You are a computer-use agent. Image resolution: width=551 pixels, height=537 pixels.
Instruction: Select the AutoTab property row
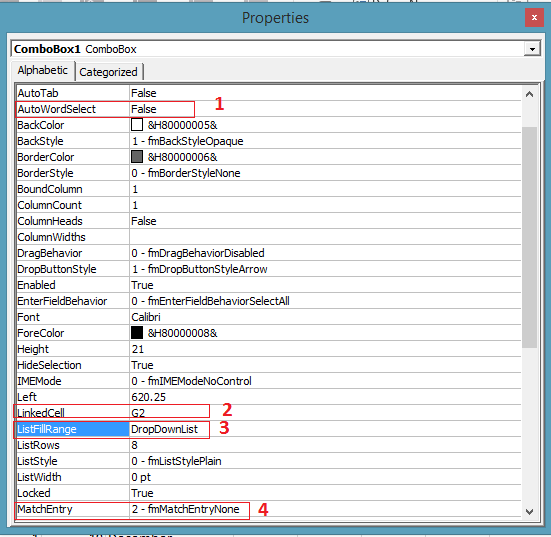click(269, 93)
